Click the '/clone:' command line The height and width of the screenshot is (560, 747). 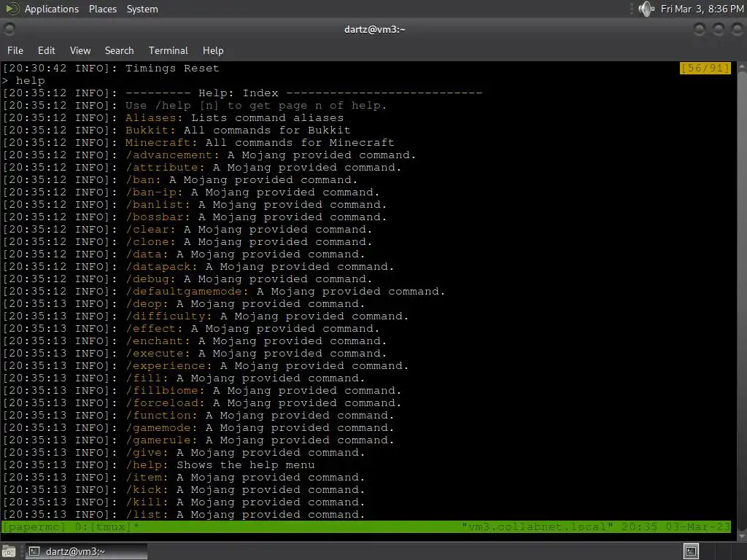(x=187, y=242)
